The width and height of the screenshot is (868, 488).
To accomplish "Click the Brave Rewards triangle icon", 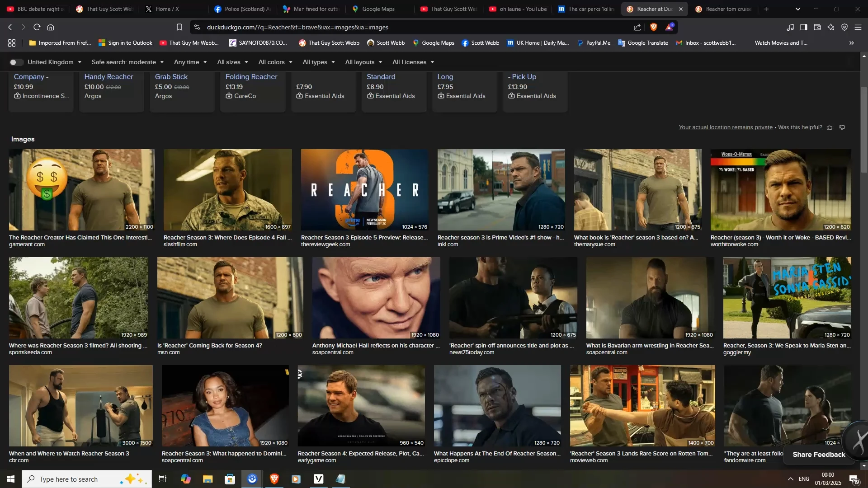I will pos(670,27).
